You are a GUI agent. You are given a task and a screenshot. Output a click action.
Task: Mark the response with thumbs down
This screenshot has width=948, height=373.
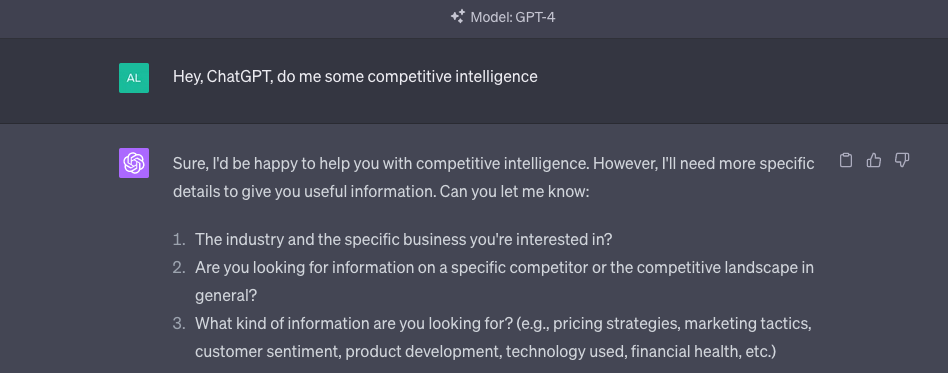coord(901,160)
